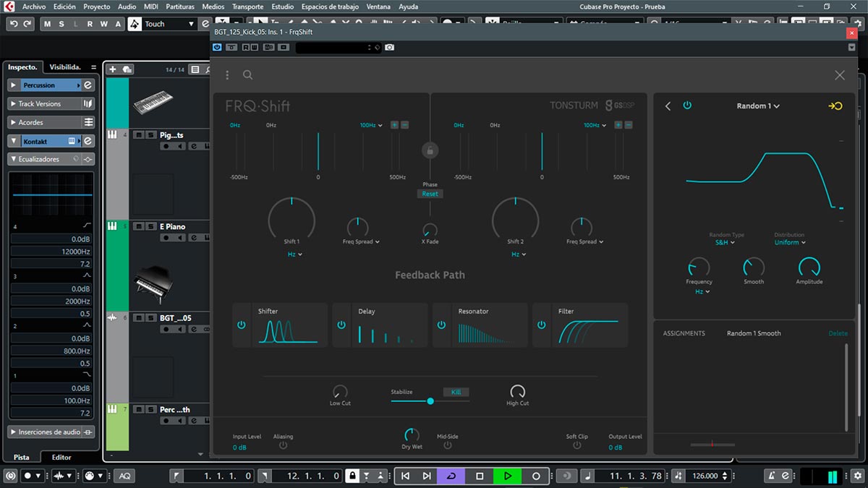
Task: Solo the E Piano track with S button
Action: point(150,226)
